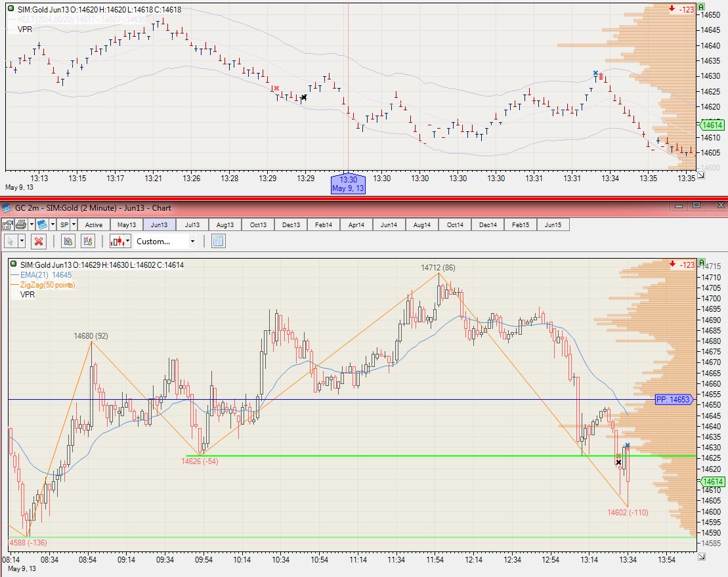Open the pointer tool dropdown arrow
This screenshot has width=728, height=577.
click(x=22, y=242)
